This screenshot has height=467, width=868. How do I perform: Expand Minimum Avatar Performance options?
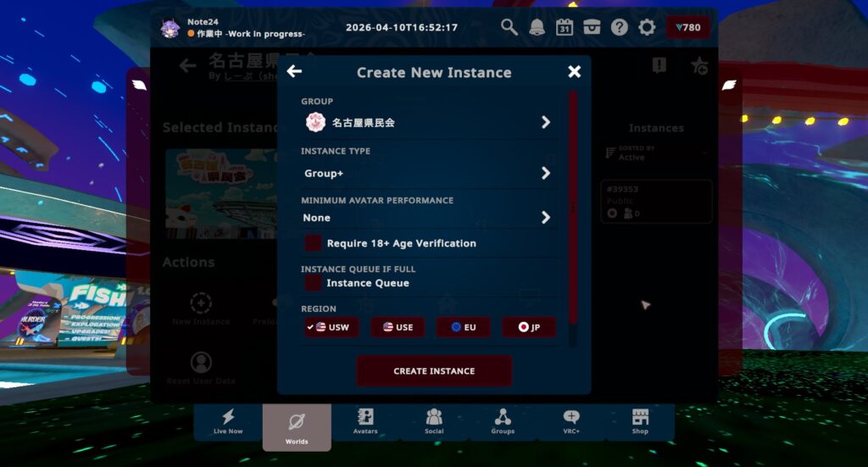pos(545,218)
